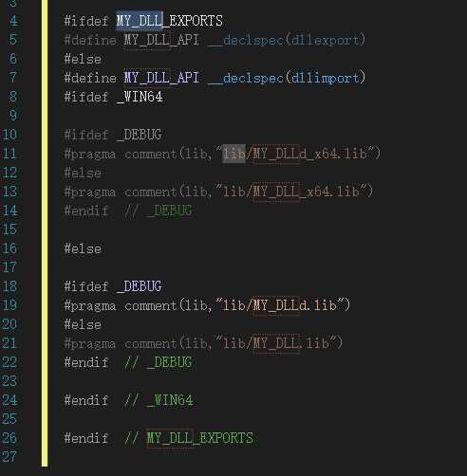This screenshot has width=467, height=476.
Task: Click // _WIN64 comment on line 24
Action: (159, 400)
